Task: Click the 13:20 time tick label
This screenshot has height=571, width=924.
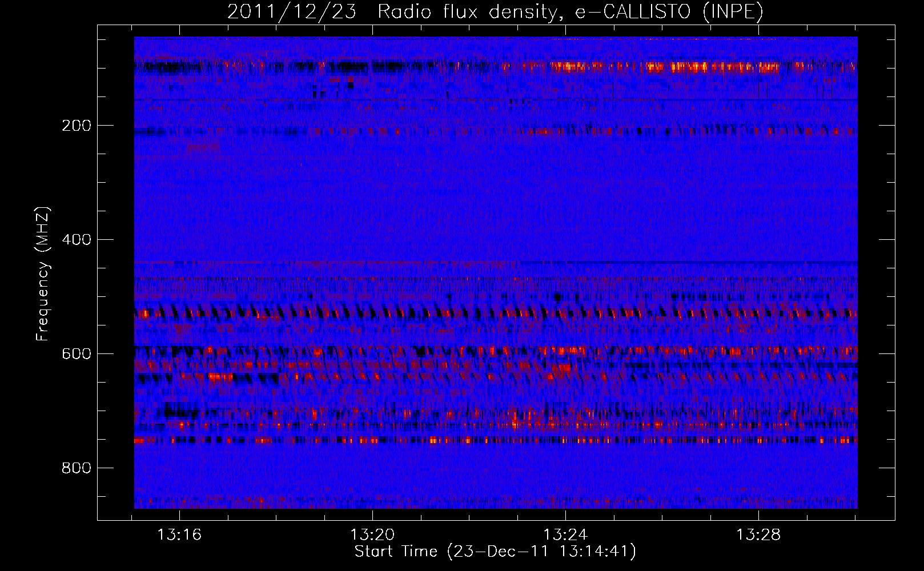Action: (x=372, y=535)
